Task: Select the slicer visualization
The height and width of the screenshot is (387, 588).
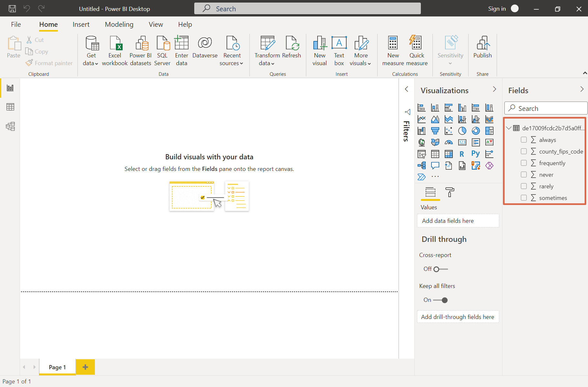Action: click(x=422, y=154)
